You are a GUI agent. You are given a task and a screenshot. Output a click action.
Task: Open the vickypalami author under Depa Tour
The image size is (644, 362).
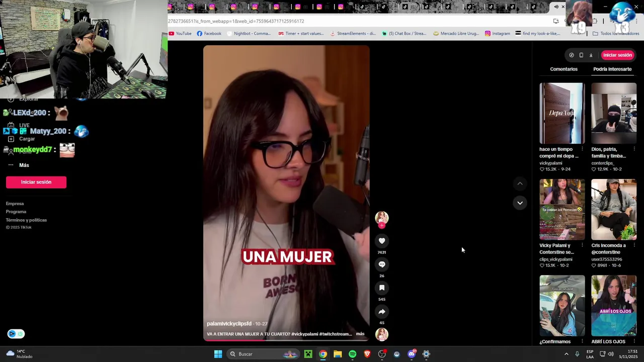click(551, 163)
